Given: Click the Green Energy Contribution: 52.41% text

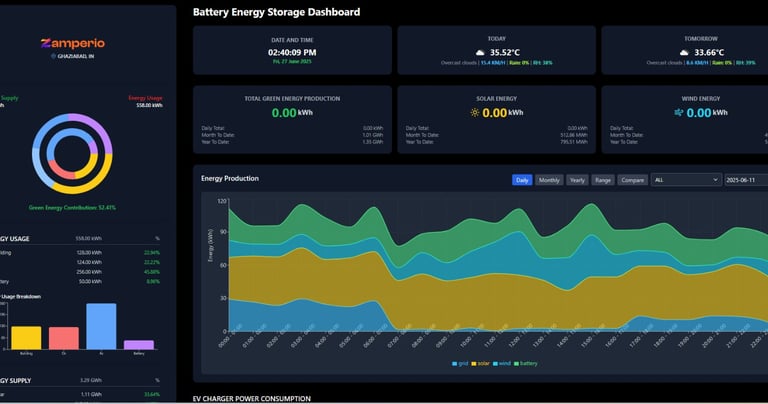Looking at the screenshot, I should (x=72, y=208).
